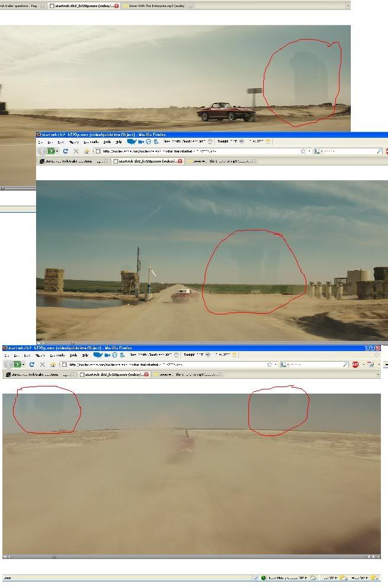Toggle checkmark icon in bottom status bar
Viewport: 388px width, 588px height.
(x=256, y=578)
